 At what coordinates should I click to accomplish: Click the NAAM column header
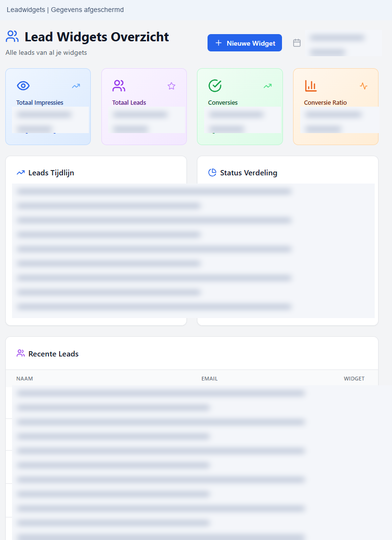pos(25,379)
